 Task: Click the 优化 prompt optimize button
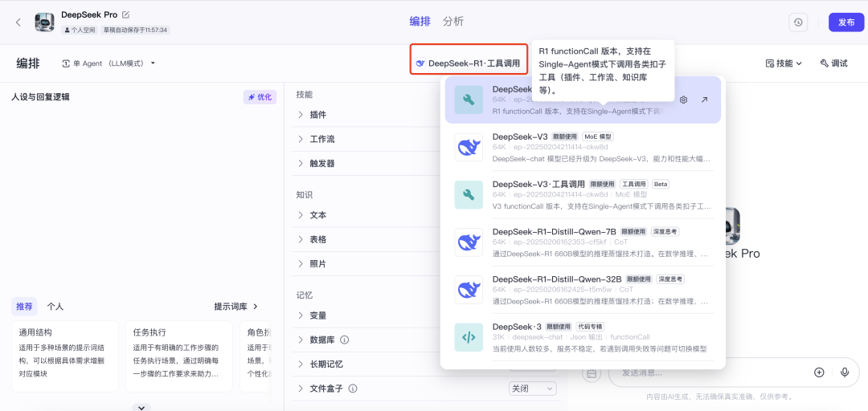[x=260, y=97]
